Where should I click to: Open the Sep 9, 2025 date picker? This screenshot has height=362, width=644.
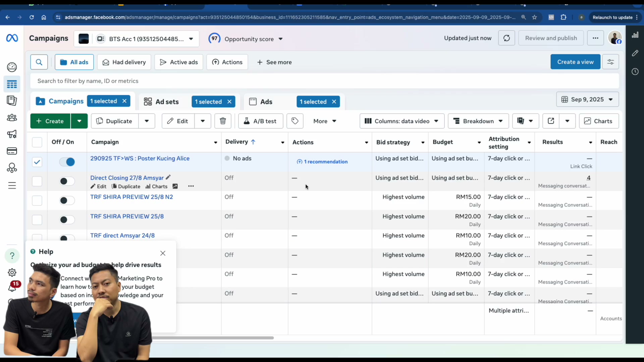587,100
